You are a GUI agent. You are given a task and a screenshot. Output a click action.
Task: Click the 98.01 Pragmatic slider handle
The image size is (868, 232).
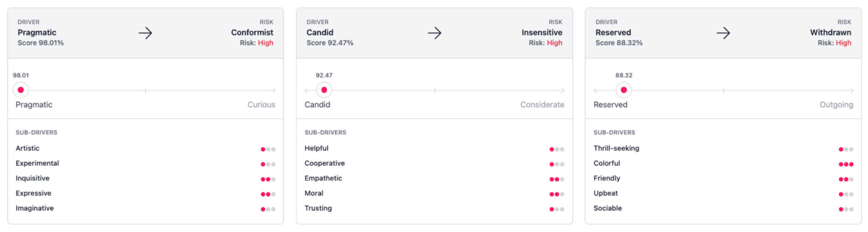[x=21, y=90]
